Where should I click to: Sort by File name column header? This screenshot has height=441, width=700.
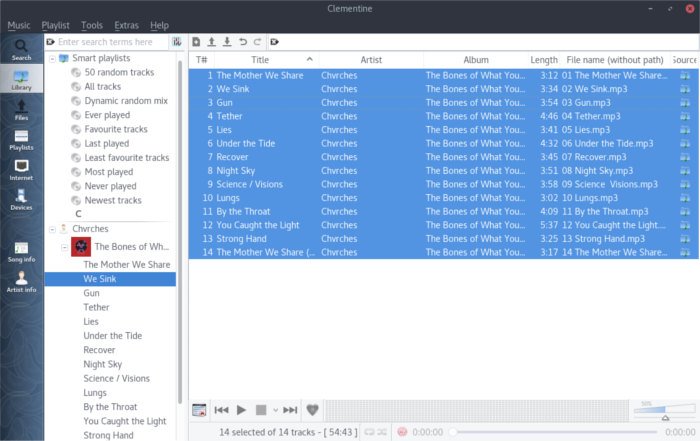coord(615,60)
